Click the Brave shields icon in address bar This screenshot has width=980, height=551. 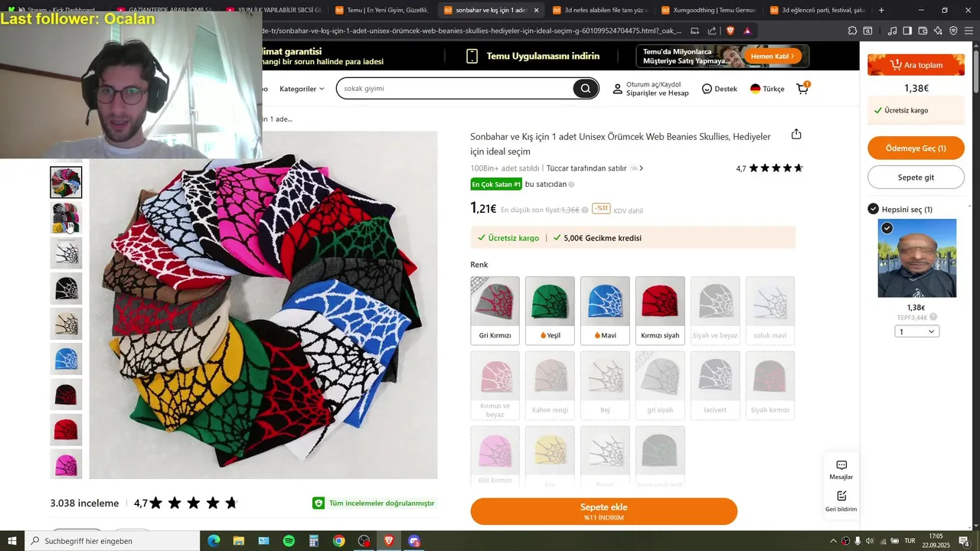tap(730, 31)
